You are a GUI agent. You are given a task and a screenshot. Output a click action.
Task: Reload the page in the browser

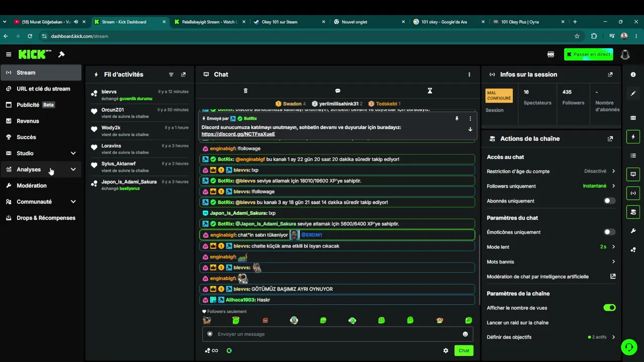30,36
